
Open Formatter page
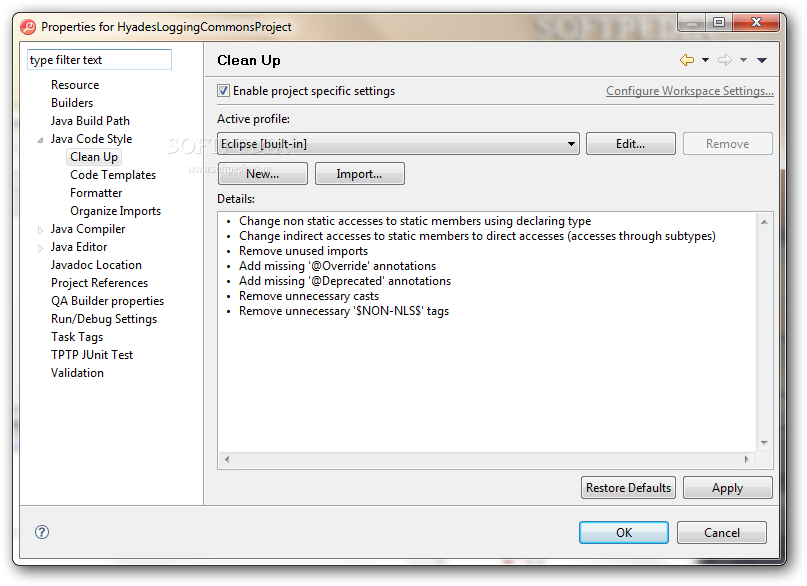(x=96, y=193)
